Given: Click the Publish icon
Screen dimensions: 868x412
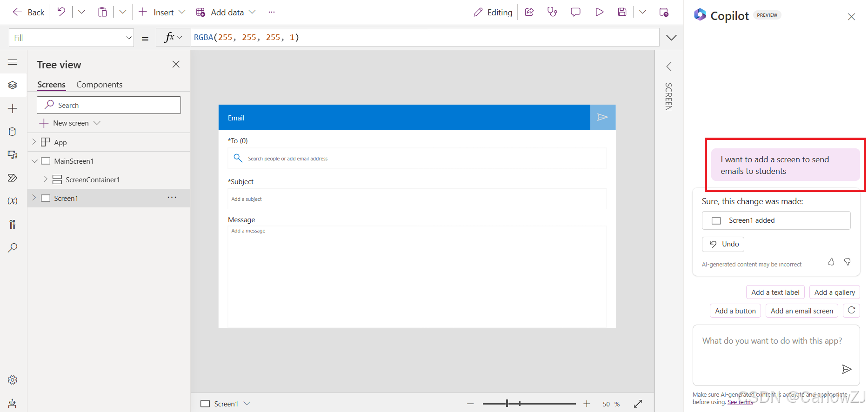Looking at the screenshot, I should [664, 12].
